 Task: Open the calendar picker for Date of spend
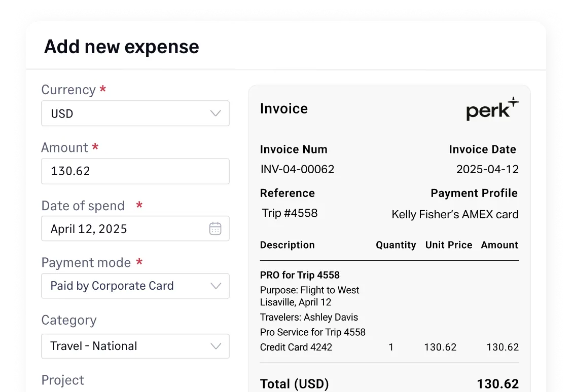(x=215, y=228)
